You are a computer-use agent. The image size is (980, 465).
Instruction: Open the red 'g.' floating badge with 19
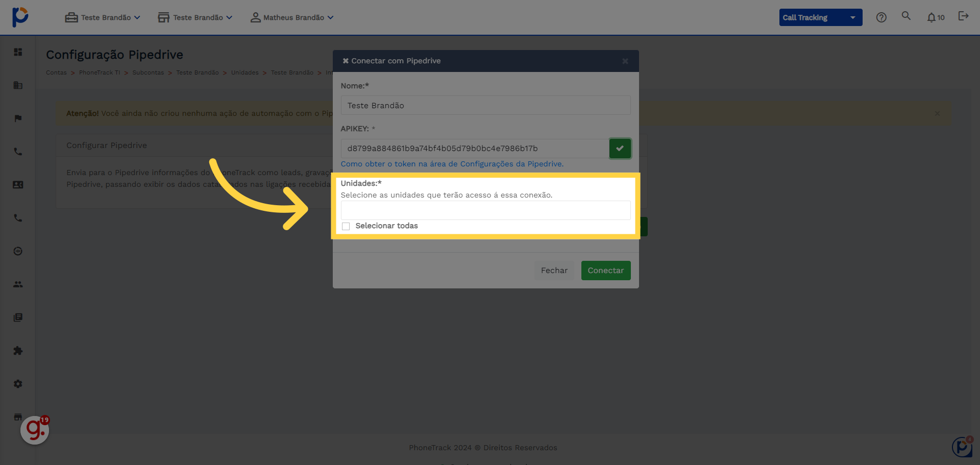click(35, 430)
